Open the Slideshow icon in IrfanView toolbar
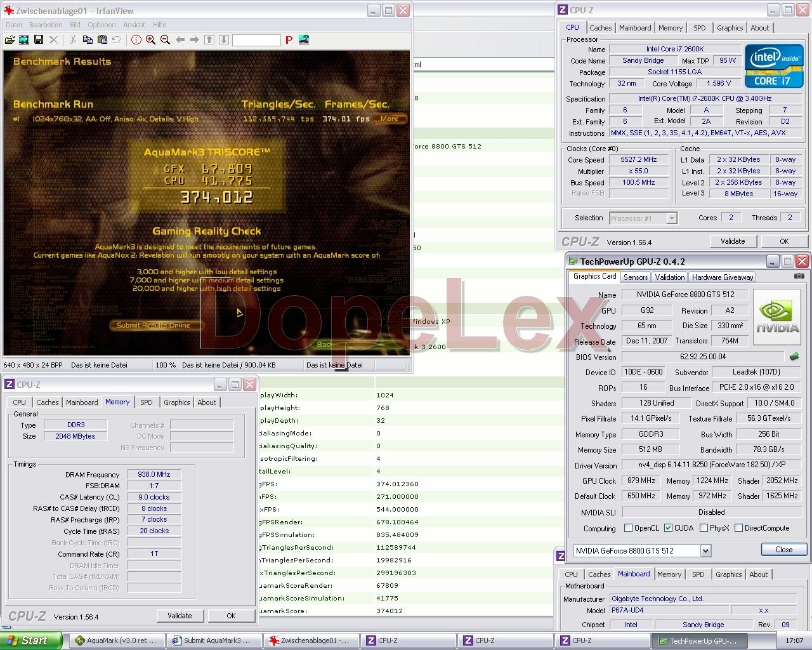812x650 pixels. tap(24, 40)
